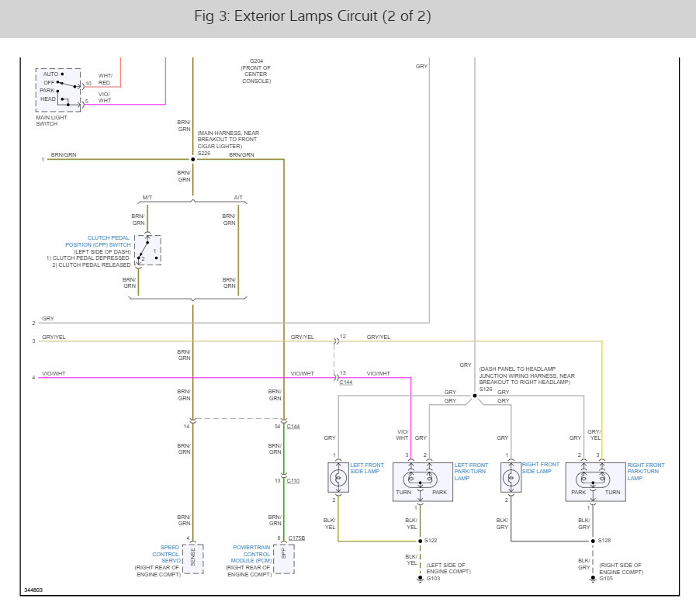The width and height of the screenshot is (696, 616).
Task: Click the GRY/YEL wire label at pin 3
Action: [x=54, y=337]
